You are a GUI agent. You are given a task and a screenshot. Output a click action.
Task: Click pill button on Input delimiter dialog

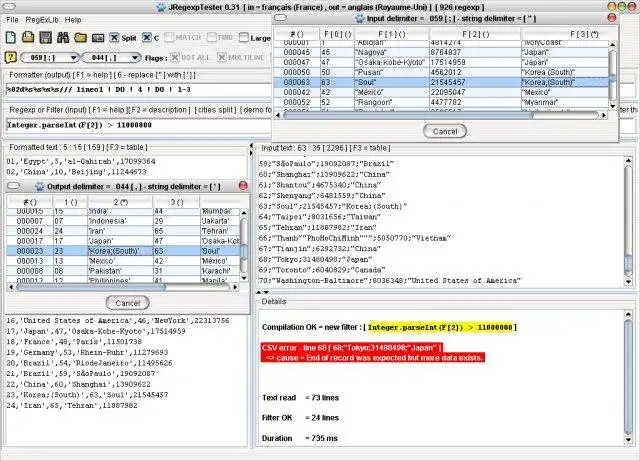pyautogui.click(x=280, y=18)
